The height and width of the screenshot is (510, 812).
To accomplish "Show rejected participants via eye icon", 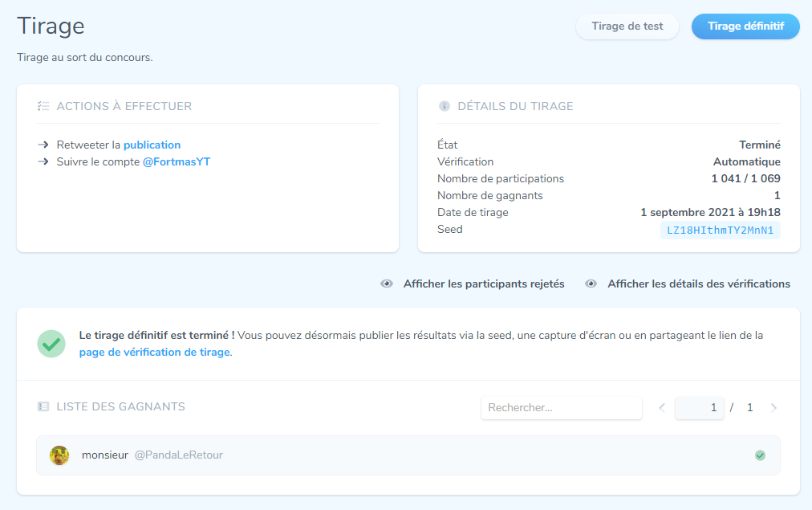I will [x=387, y=284].
